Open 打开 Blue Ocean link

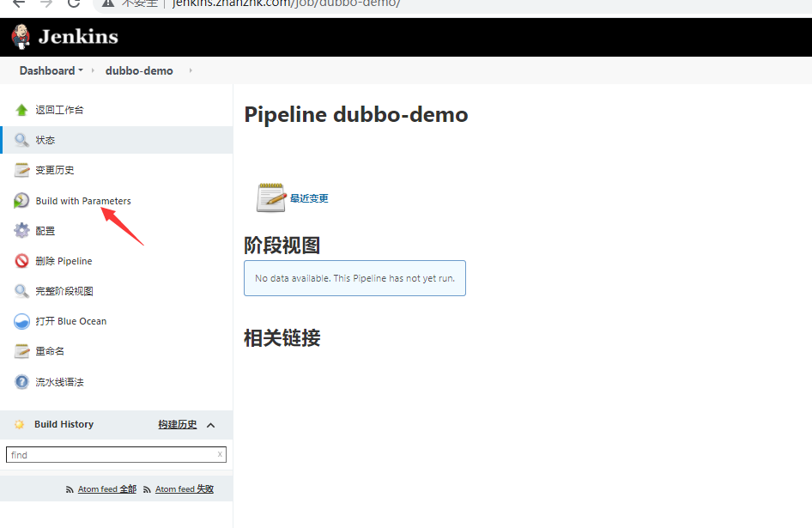(x=71, y=321)
